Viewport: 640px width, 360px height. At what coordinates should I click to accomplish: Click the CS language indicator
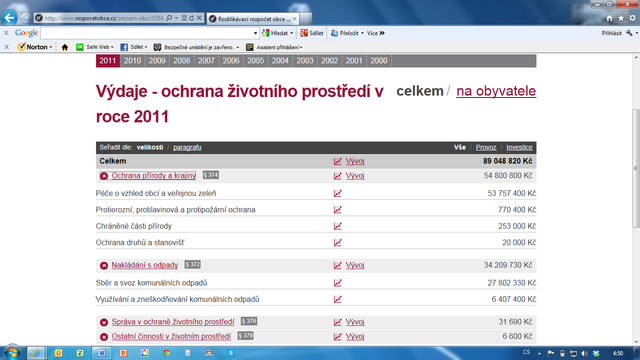pos(527,352)
